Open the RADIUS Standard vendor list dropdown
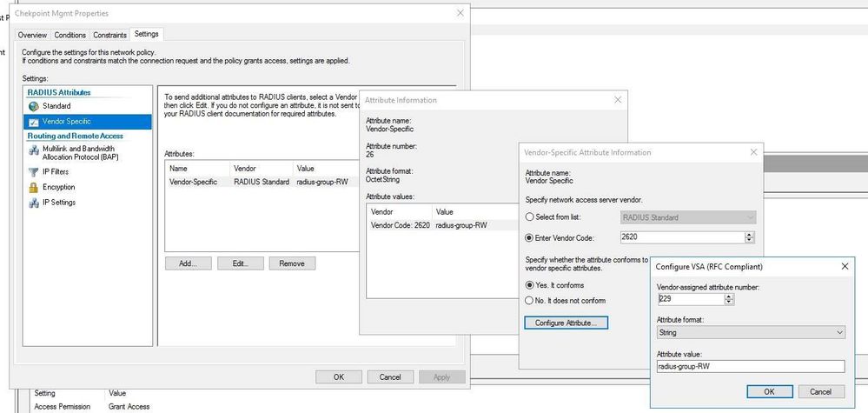 [750, 217]
